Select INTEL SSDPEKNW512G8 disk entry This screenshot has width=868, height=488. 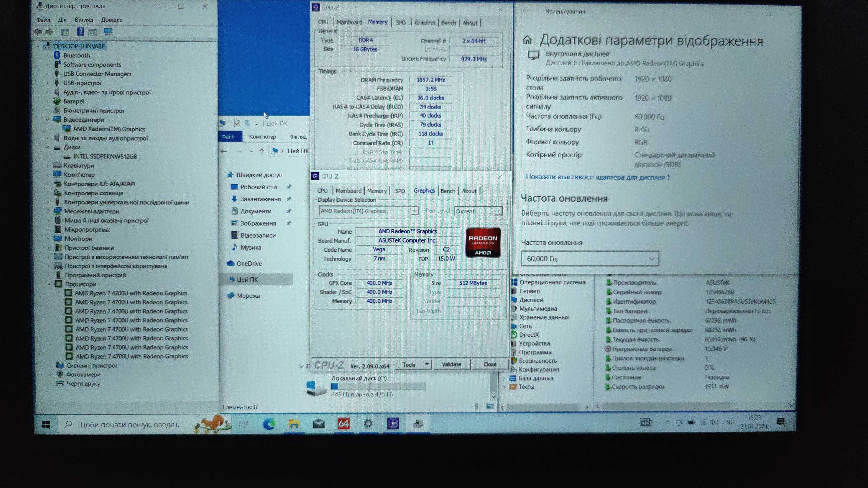point(105,156)
